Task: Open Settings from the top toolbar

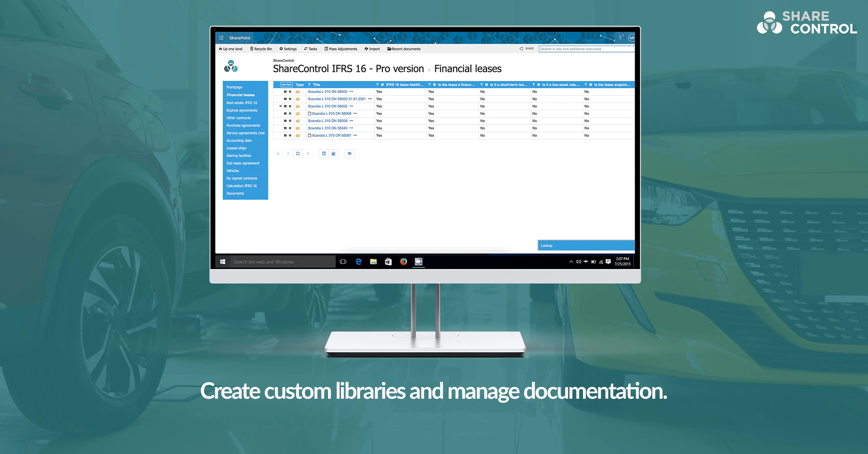Action: point(288,49)
